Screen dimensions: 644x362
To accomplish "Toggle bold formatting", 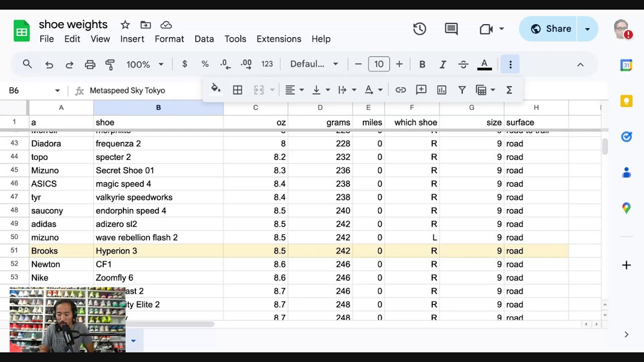I will (422, 64).
